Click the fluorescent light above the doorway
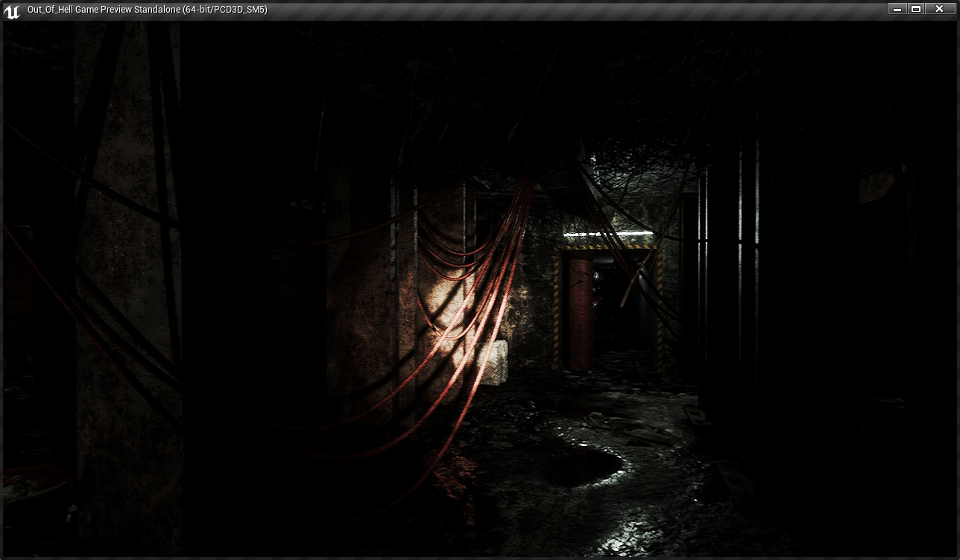 (x=607, y=235)
